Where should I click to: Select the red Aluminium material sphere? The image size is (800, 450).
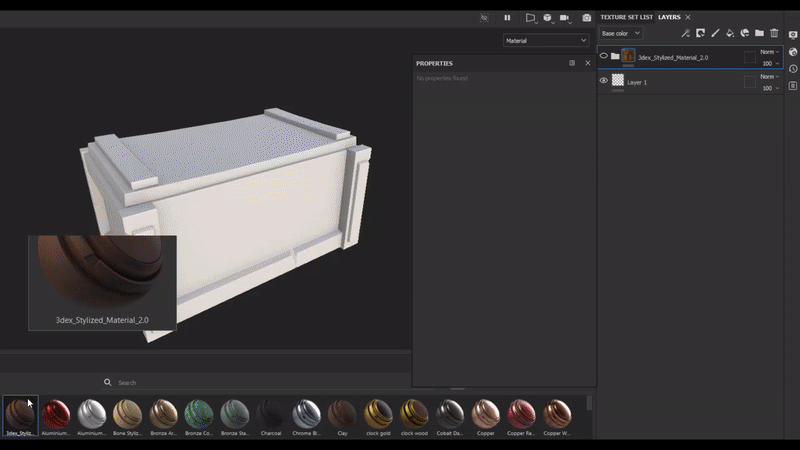point(56,417)
